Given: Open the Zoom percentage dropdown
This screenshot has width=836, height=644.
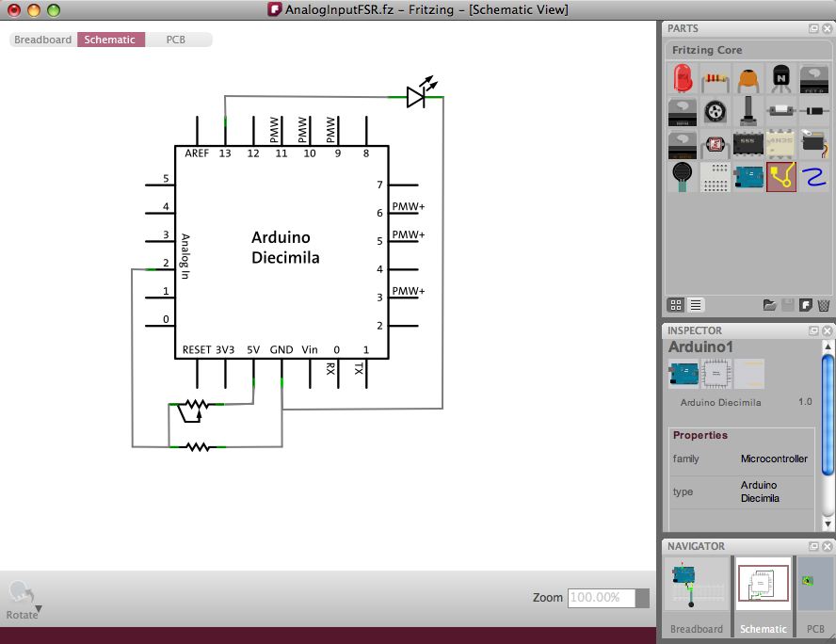Looking at the screenshot, I should (x=642, y=598).
